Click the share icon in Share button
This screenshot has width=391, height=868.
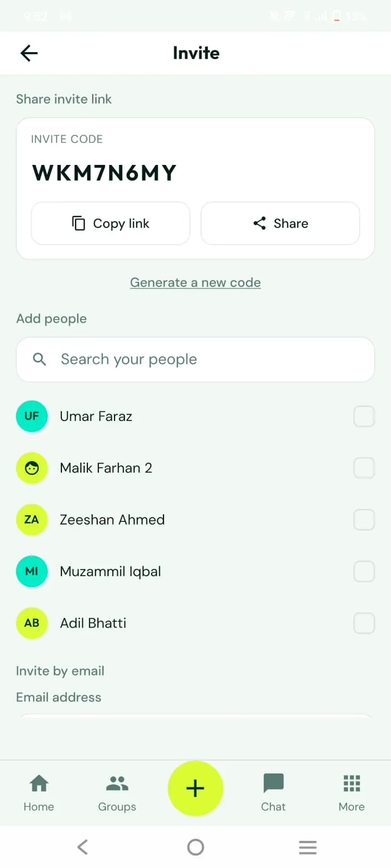pos(260,223)
